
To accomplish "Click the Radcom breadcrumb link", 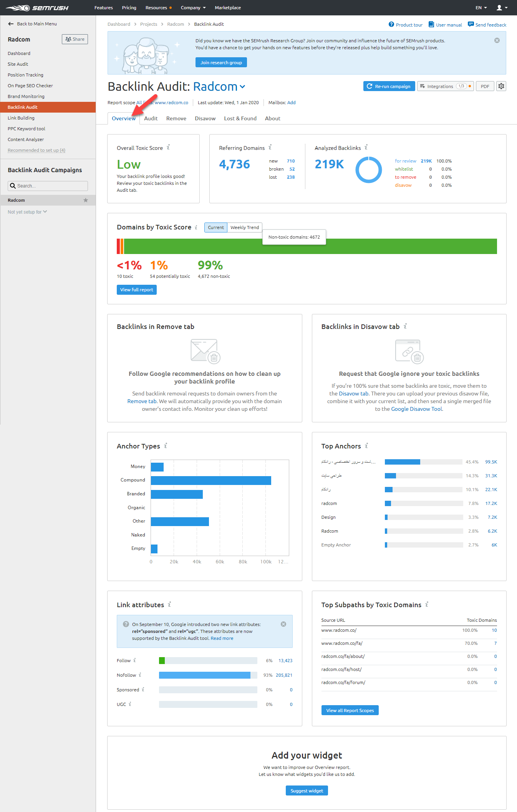I will (x=176, y=24).
